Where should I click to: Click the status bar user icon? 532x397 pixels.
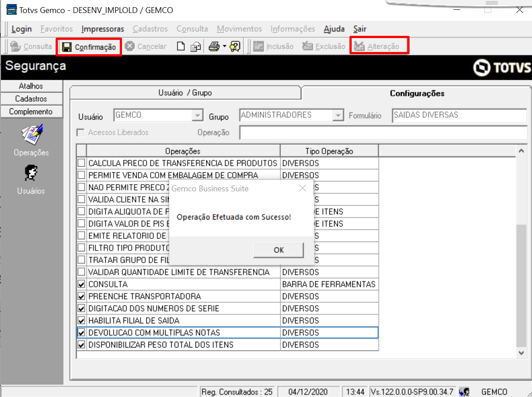click(464, 392)
